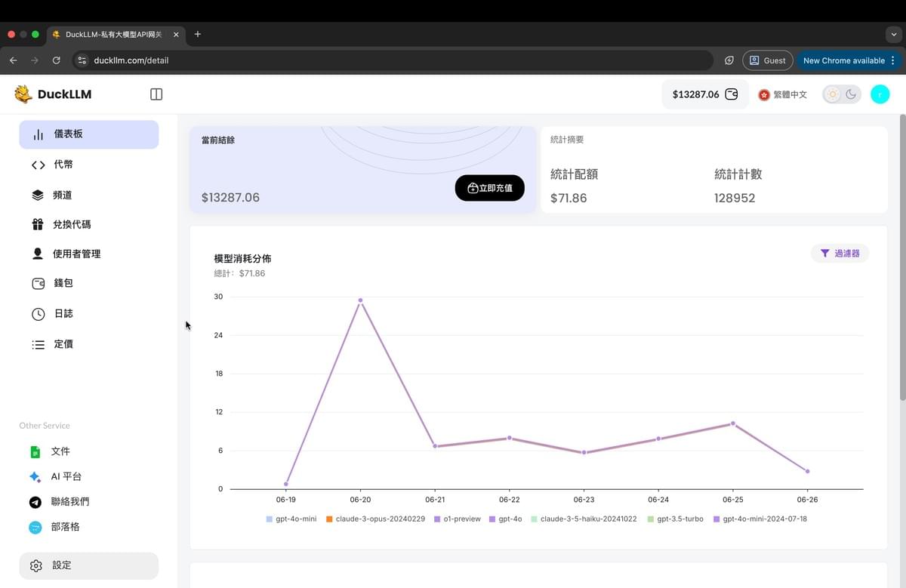The image size is (906, 588).
Task: Select the DuckLLM browser tab
Action: coord(113,34)
